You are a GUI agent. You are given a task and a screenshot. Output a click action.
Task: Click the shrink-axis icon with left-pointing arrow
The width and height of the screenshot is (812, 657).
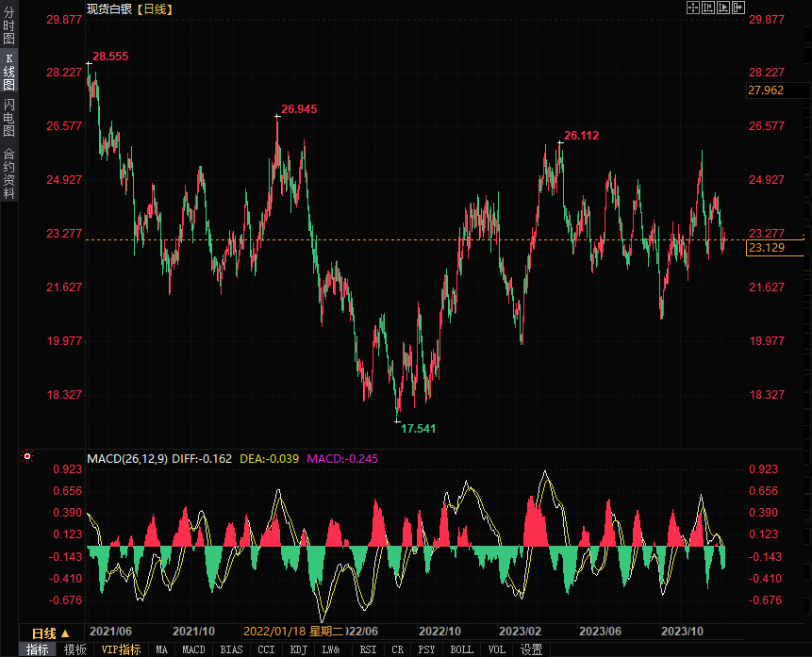pyautogui.click(x=708, y=8)
